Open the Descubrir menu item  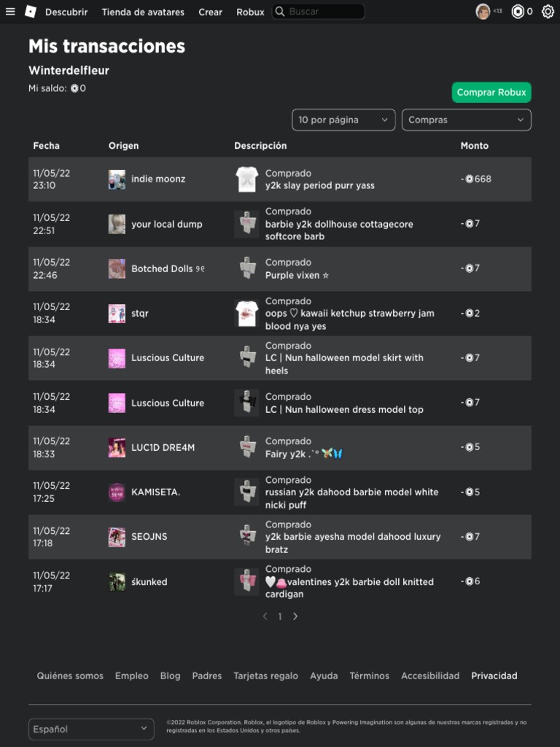(66, 12)
